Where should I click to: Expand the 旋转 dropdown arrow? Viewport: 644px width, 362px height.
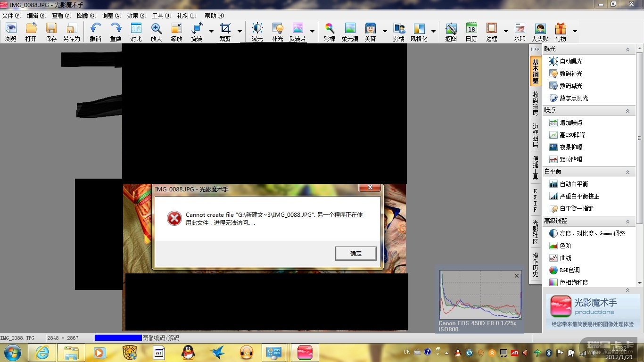click(211, 32)
